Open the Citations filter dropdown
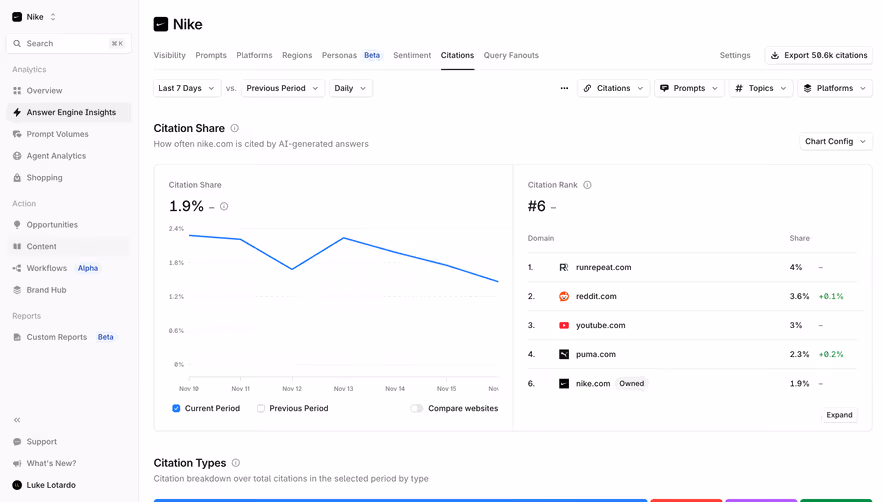The width and height of the screenshot is (885, 502). [x=614, y=88]
